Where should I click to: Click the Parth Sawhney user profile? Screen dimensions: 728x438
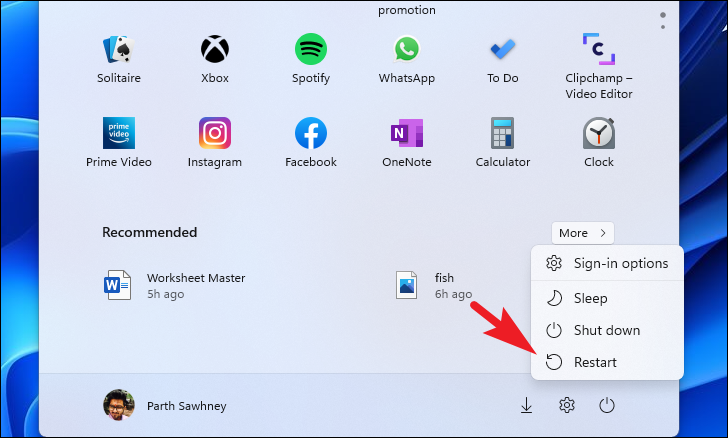click(x=165, y=405)
